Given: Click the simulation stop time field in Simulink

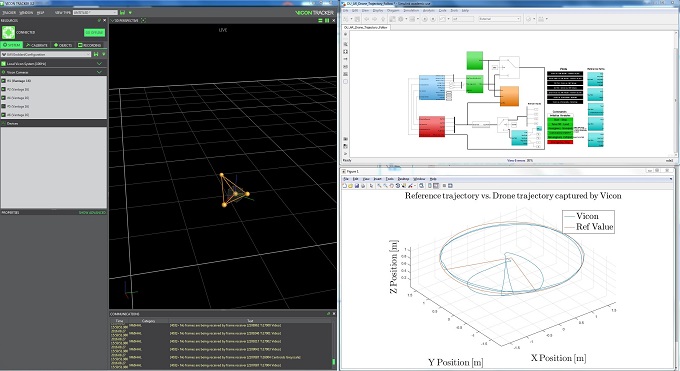Looking at the screenshot, I should [x=463, y=19].
